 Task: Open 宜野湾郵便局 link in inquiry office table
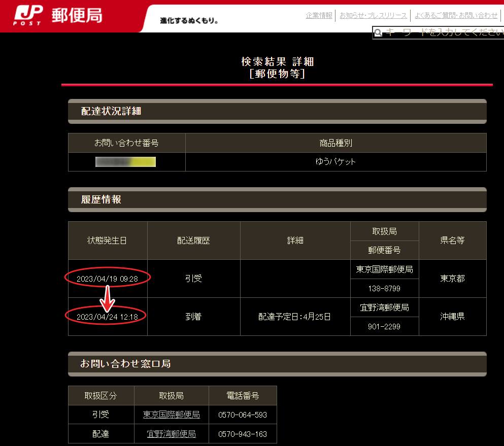click(171, 434)
